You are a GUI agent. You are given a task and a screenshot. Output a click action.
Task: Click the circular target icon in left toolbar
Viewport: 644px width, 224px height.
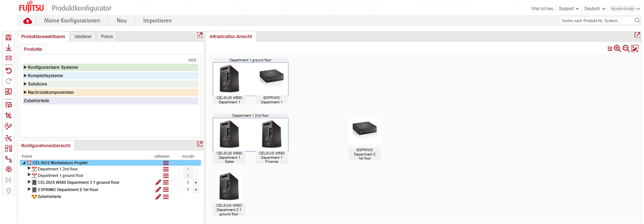pos(9,169)
